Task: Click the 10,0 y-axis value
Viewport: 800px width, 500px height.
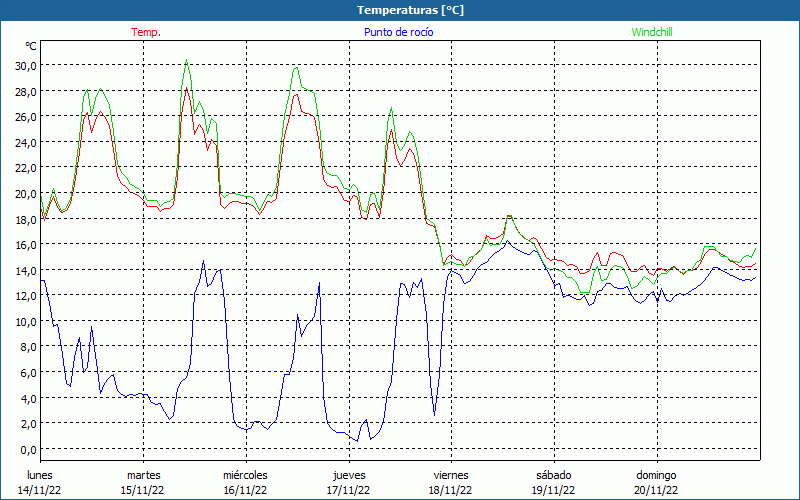Action: (x=26, y=321)
